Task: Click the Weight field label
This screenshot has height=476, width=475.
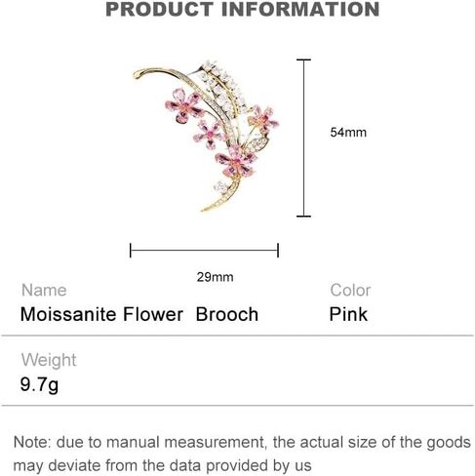Action: click(x=49, y=360)
